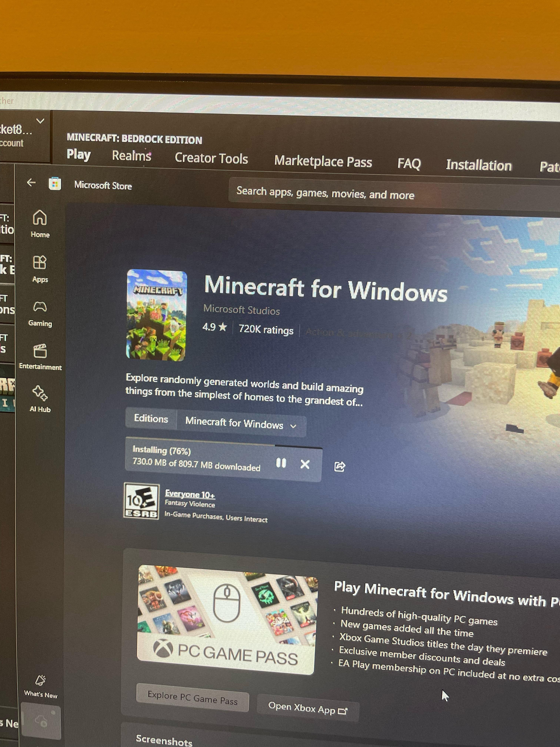The width and height of the screenshot is (560, 747).
Task: Open the Entertainment section icon
Action: (x=40, y=351)
